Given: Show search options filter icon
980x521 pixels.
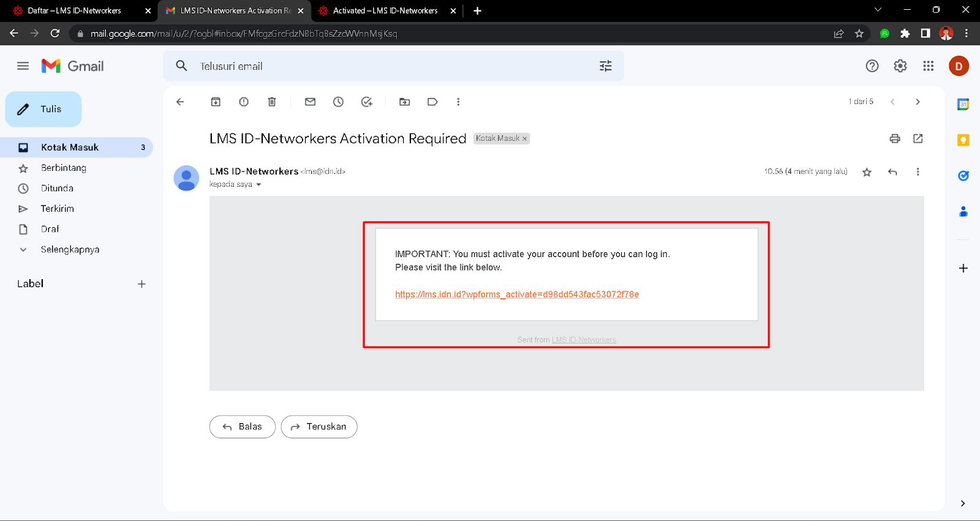Looking at the screenshot, I should click(605, 66).
